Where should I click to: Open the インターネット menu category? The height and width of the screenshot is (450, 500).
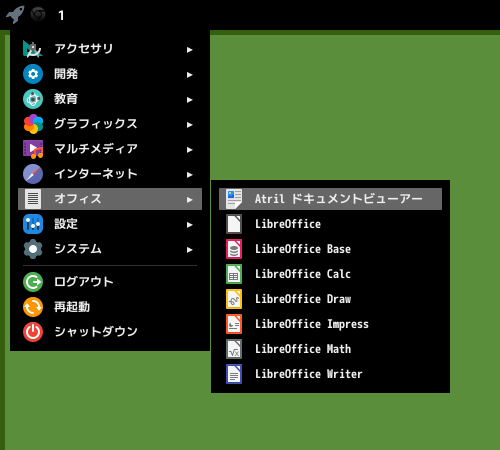[x=110, y=174]
